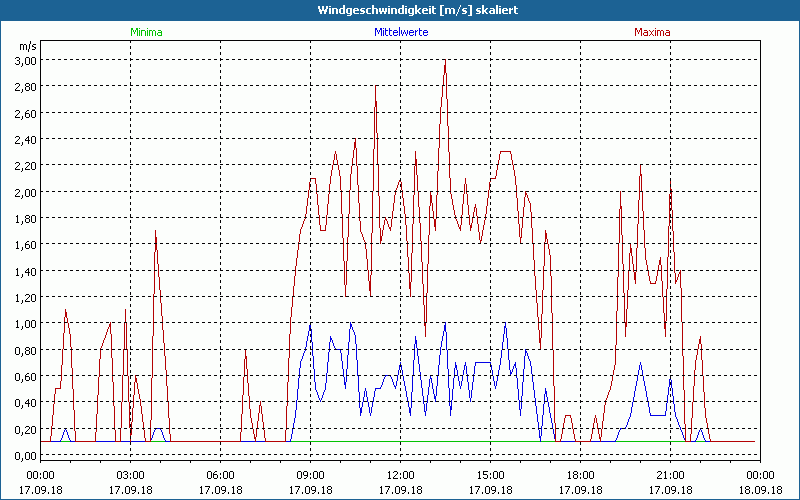Click the m/s unit label
Image resolution: width=800 pixels, height=500 pixels.
click(26, 46)
